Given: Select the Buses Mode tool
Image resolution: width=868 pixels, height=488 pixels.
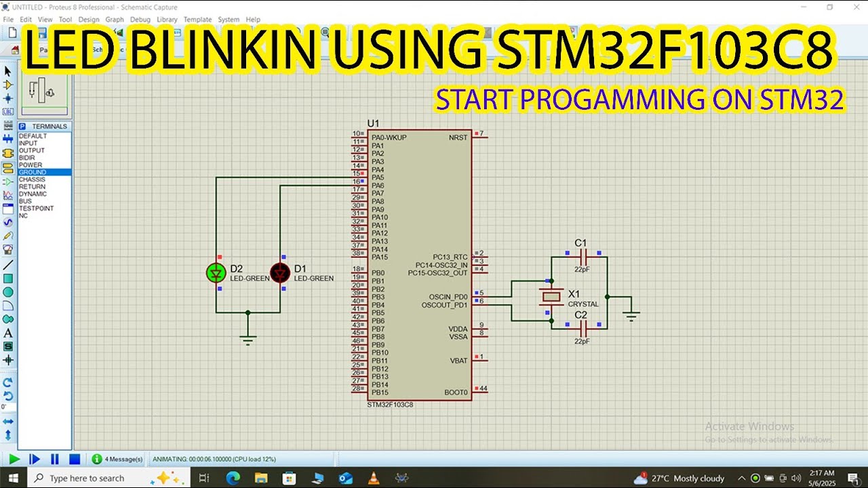Looking at the screenshot, I should [x=8, y=139].
